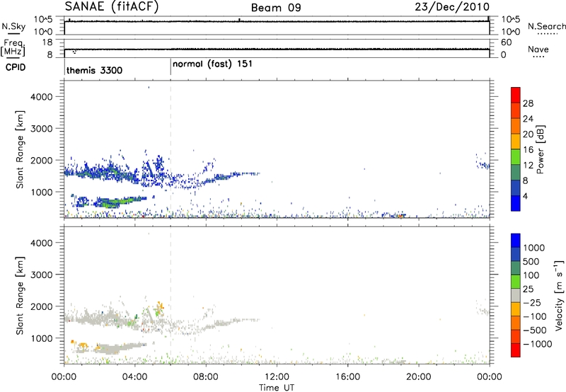This screenshot has width=566, height=392.
Task: Click the 4 dB colorbar tick label
Action: point(525,196)
